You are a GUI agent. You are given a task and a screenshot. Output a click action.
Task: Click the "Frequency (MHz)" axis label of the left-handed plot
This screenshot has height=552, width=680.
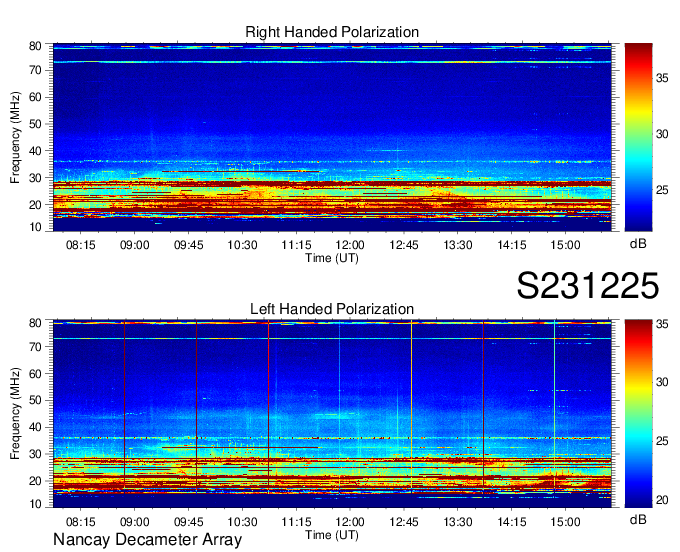point(15,414)
